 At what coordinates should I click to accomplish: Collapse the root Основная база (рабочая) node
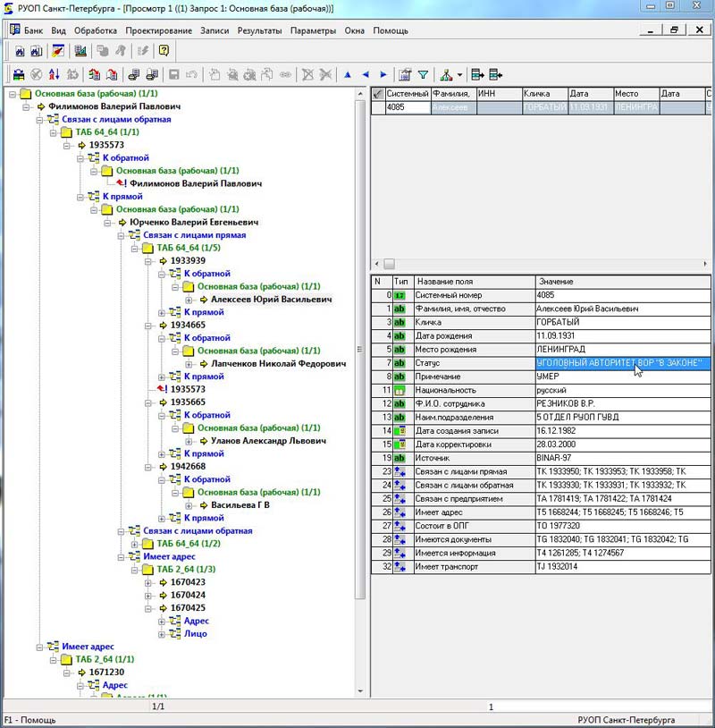[12, 94]
